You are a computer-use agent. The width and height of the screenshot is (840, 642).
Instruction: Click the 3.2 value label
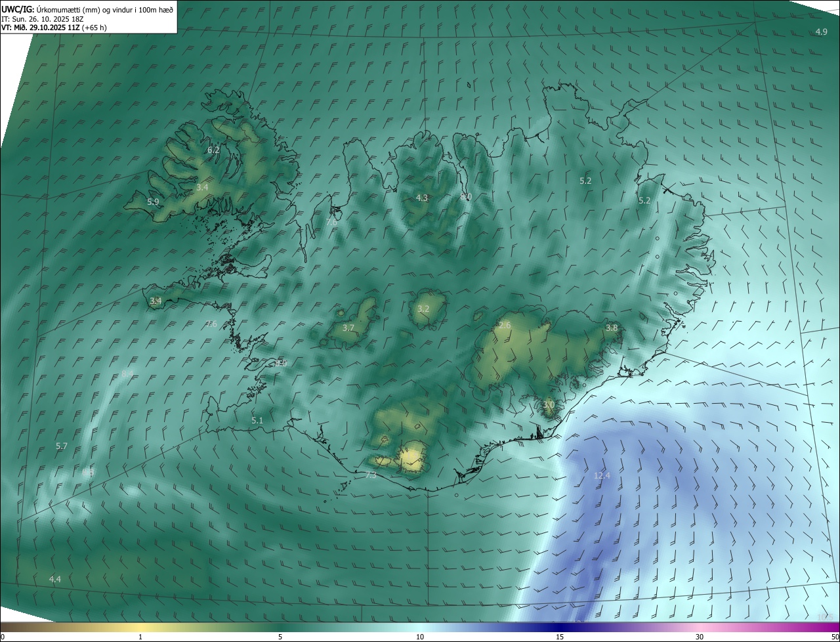[423, 309]
